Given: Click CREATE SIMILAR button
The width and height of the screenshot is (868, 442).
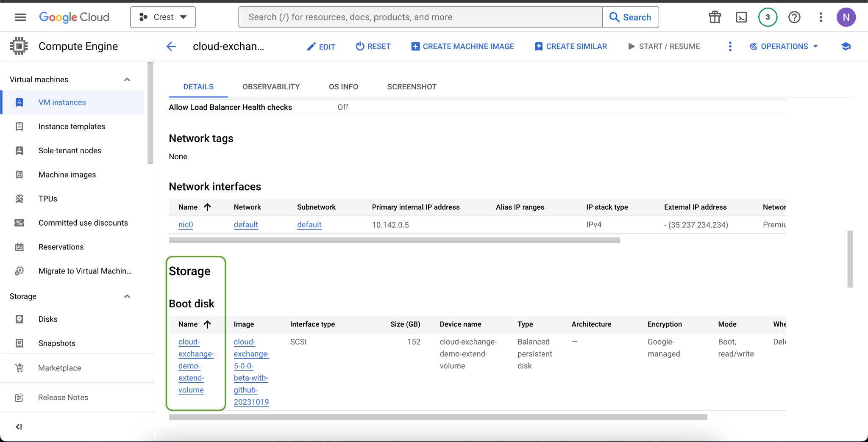Looking at the screenshot, I should (x=571, y=47).
